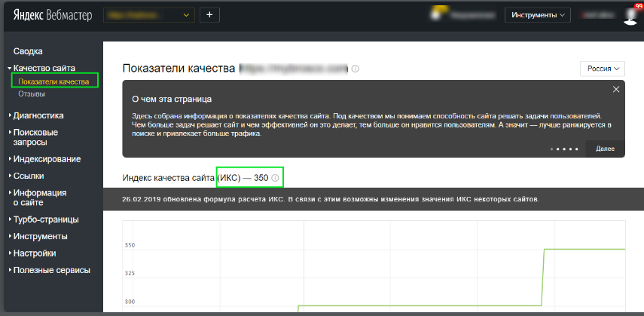Expand the Диагностика sidebar section

(36, 115)
